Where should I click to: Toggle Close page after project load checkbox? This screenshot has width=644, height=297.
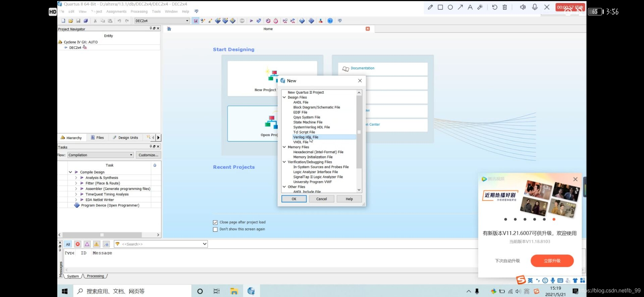(215, 222)
